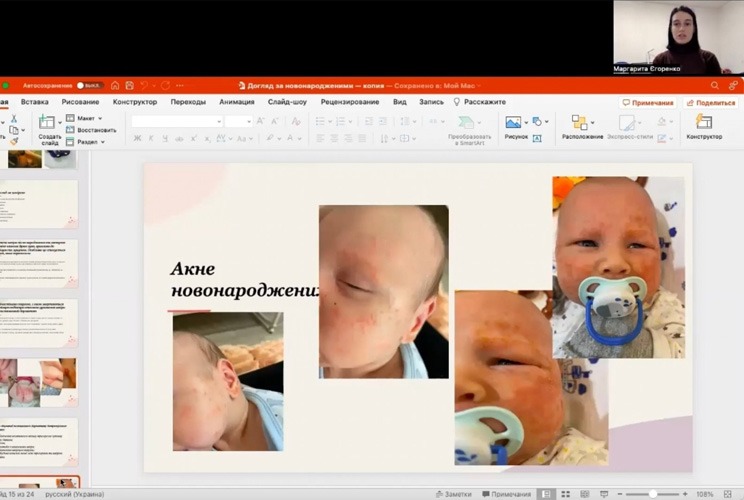Image resolution: width=744 pixels, height=500 pixels.
Task: Click the Расположение arrange icon
Action: [x=582, y=123]
